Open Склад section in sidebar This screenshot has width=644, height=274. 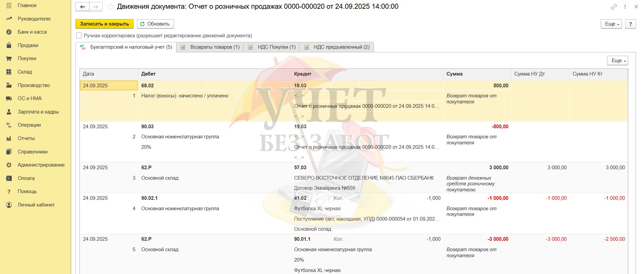[x=25, y=72]
